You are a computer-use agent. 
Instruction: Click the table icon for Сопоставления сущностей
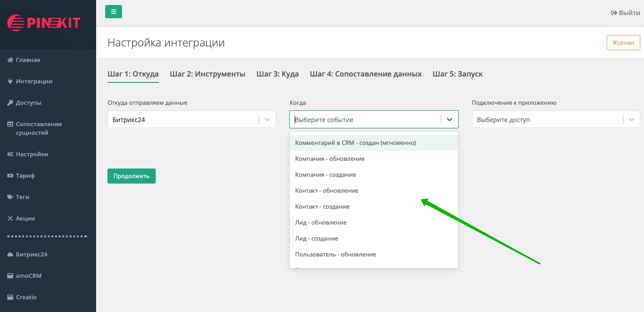pyautogui.click(x=10, y=124)
